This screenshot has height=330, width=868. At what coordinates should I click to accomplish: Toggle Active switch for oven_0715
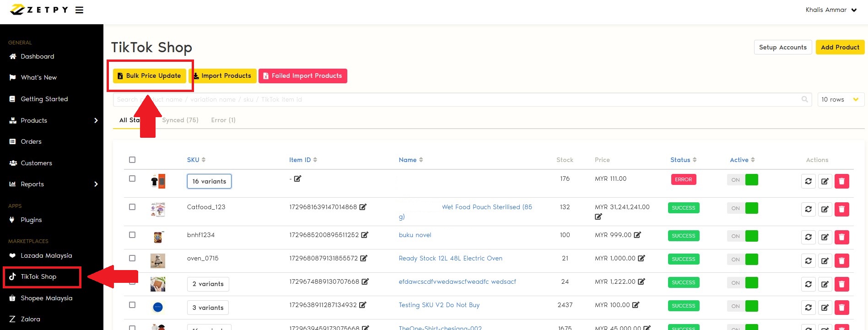tap(743, 260)
